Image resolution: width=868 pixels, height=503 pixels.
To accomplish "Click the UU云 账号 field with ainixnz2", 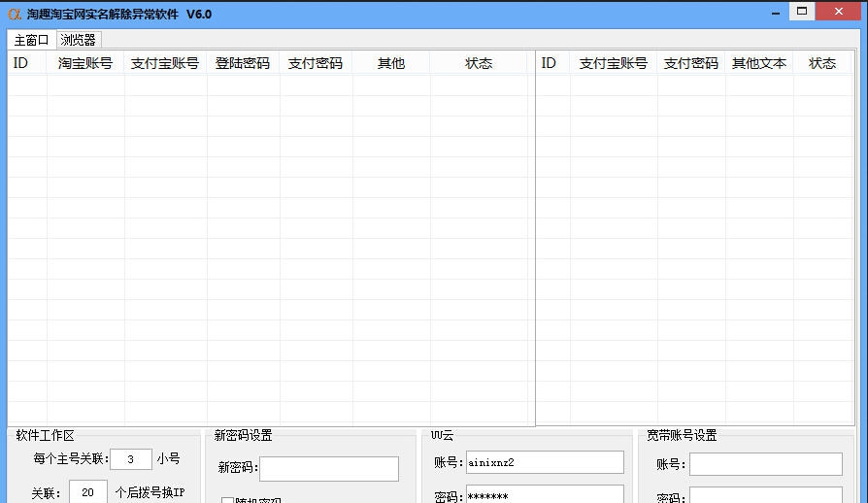I will [x=545, y=462].
